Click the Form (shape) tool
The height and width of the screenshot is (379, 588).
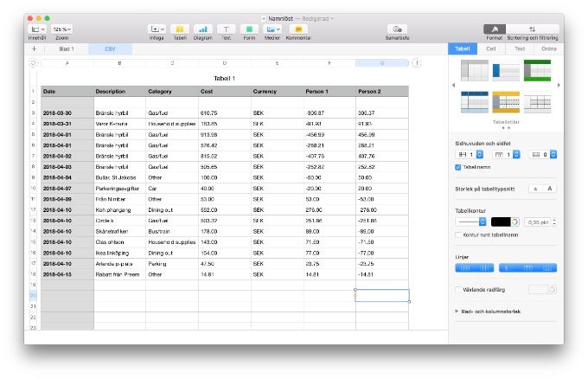pos(249,29)
